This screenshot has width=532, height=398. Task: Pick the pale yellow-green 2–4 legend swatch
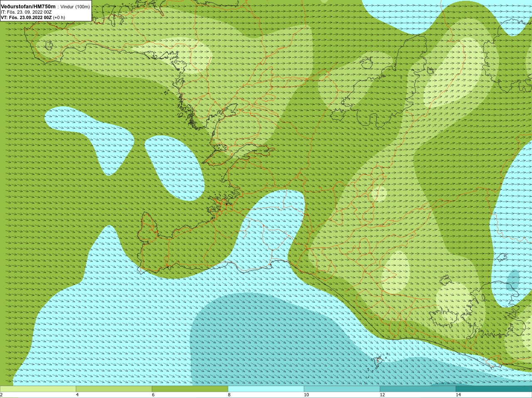(x=38, y=388)
